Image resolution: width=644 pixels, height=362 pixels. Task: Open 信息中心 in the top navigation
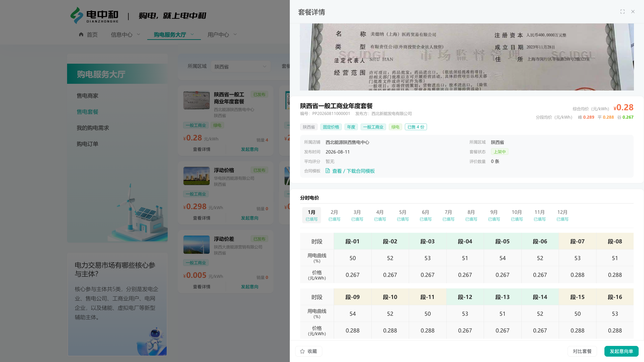[x=122, y=35]
